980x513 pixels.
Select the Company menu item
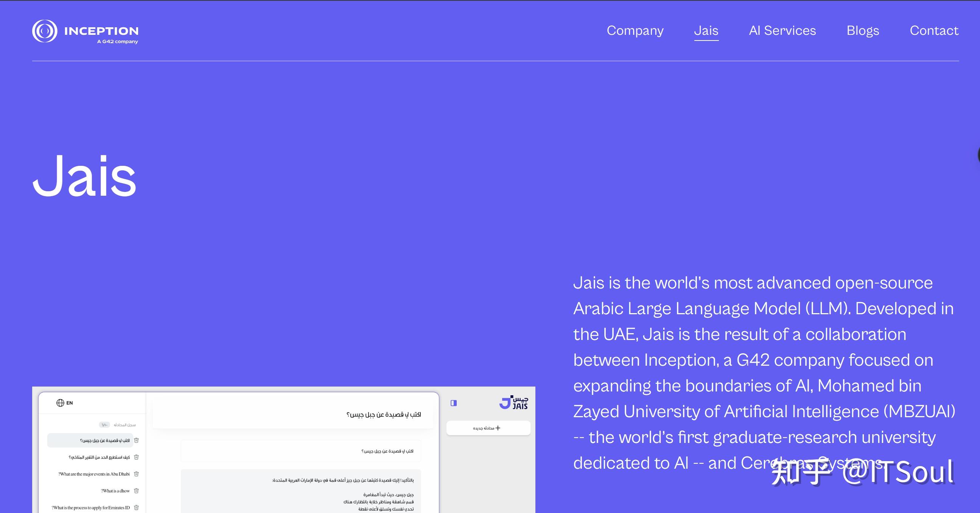click(x=635, y=31)
